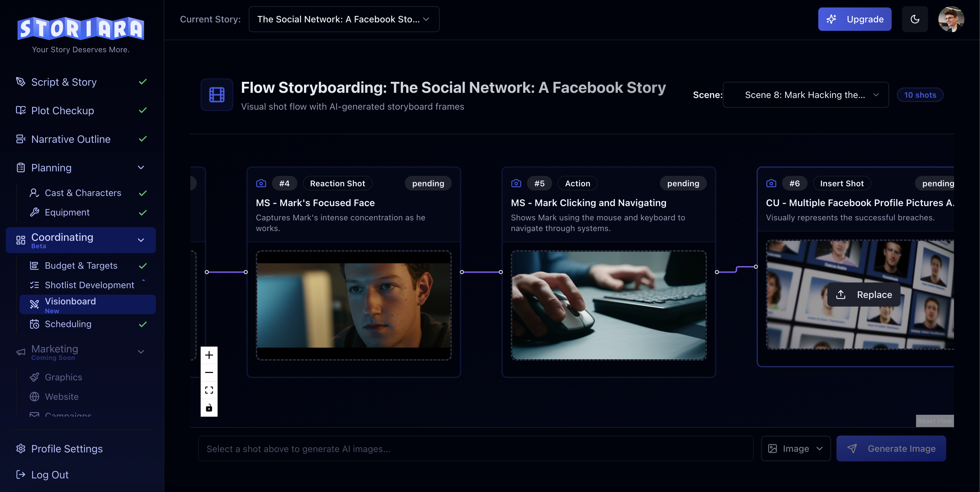This screenshot has height=492, width=980.
Task: Click camera icon on shot #5
Action: click(516, 183)
